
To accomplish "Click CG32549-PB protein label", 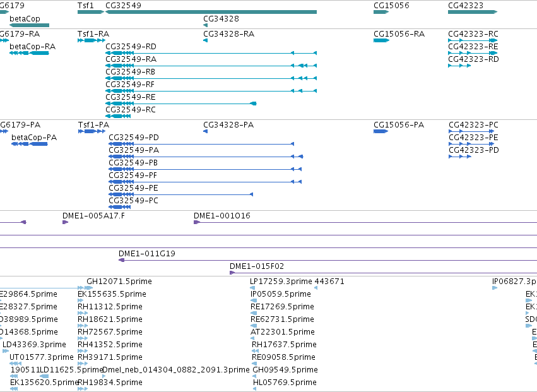I will 133,163.
